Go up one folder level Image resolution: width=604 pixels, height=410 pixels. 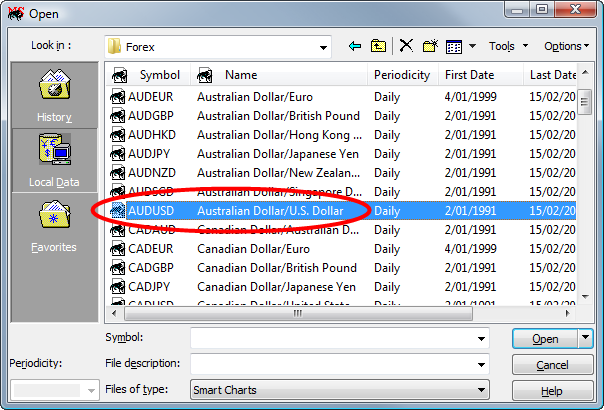(378, 46)
